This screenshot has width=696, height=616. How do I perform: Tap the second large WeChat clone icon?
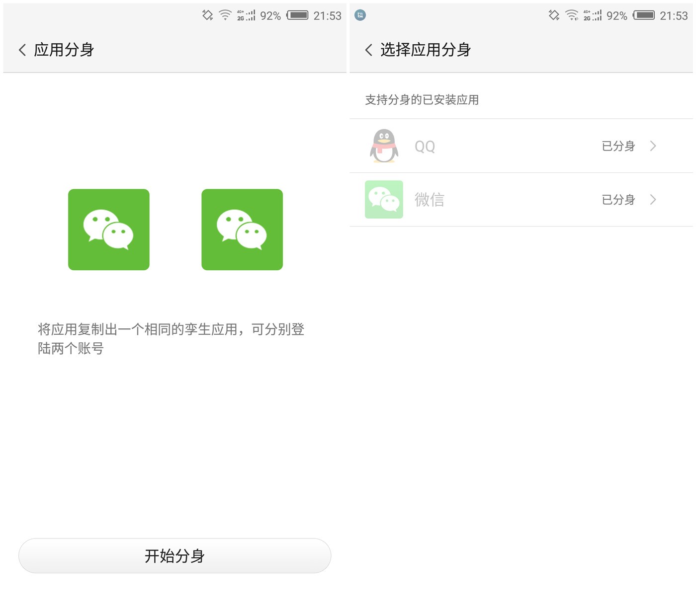click(242, 230)
